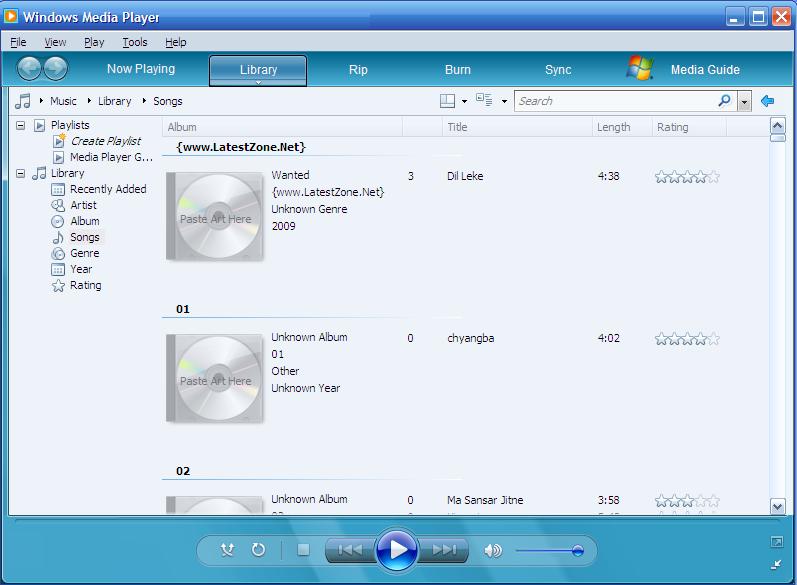The image size is (797, 585).
Task: Click the Play button
Action: [x=396, y=549]
